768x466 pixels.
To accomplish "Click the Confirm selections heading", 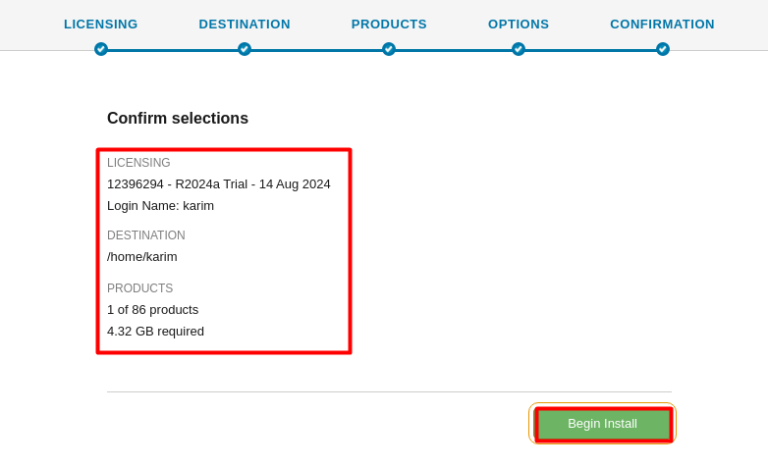I will click(177, 118).
